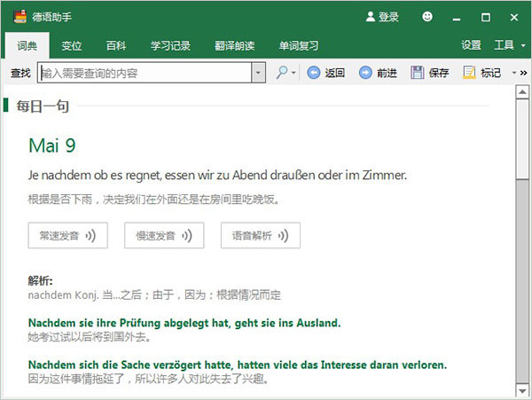Switch to the 变位 tab

tap(72, 45)
